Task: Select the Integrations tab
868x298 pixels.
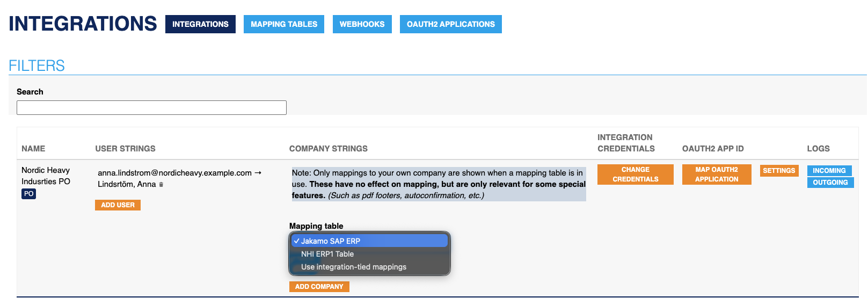Action: point(200,24)
